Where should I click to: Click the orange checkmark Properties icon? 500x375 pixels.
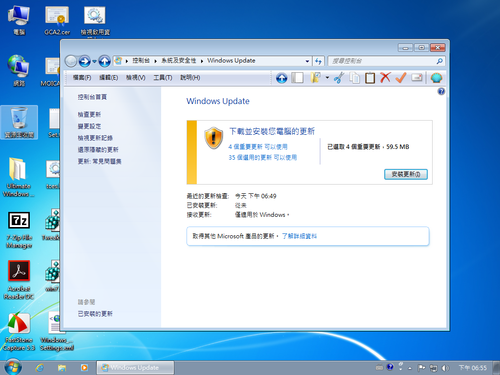pyautogui.click(x=401, y=78)
